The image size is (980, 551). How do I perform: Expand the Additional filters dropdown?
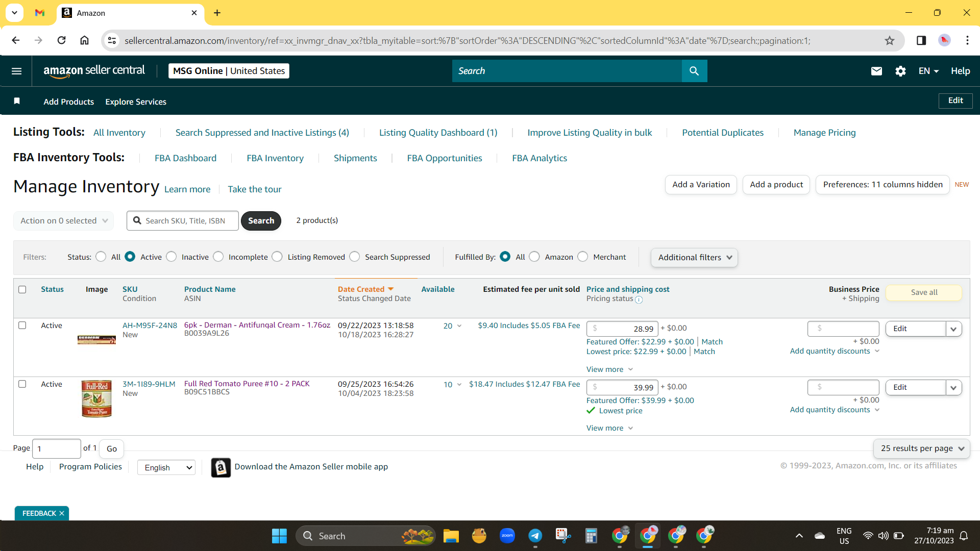pos(694,258)
